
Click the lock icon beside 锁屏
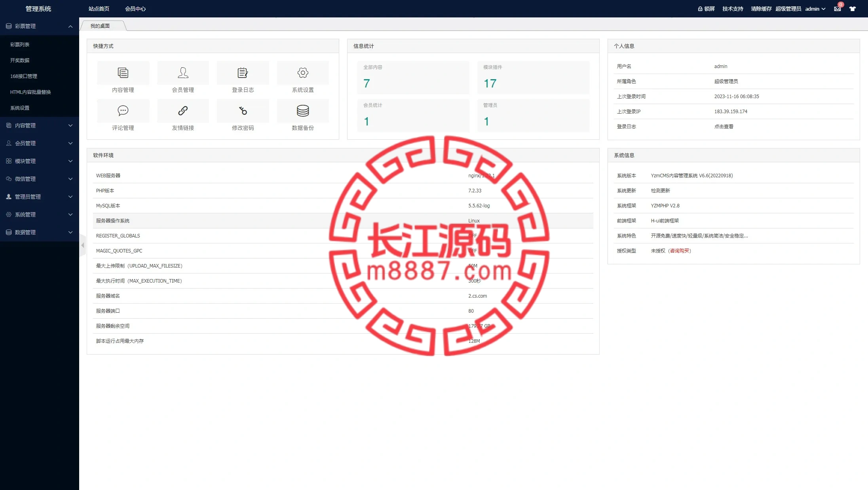(700, 9)
